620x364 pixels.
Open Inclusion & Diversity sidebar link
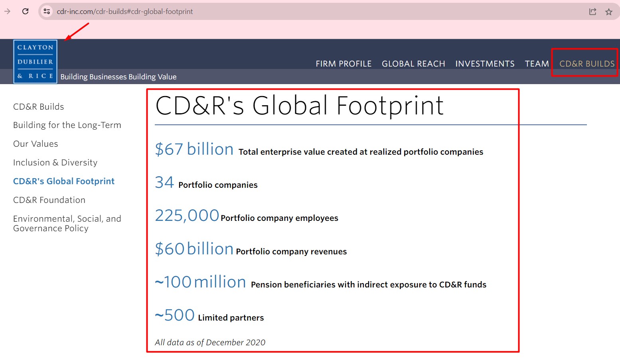pos(55,163)
